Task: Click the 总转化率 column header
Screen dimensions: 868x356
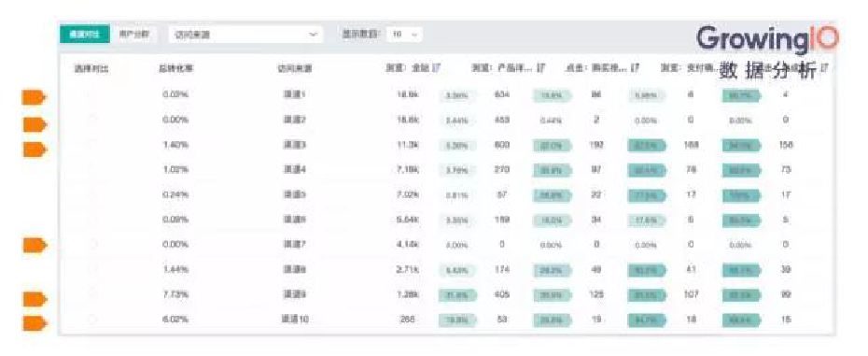Action: pos(175,68)
